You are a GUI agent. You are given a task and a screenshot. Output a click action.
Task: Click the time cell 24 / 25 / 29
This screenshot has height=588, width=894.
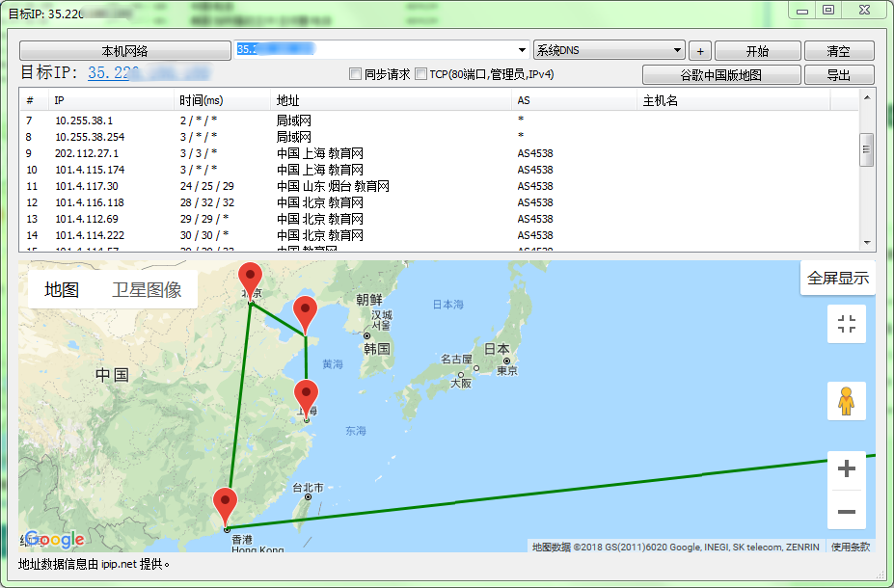click(x=207, y=186)
